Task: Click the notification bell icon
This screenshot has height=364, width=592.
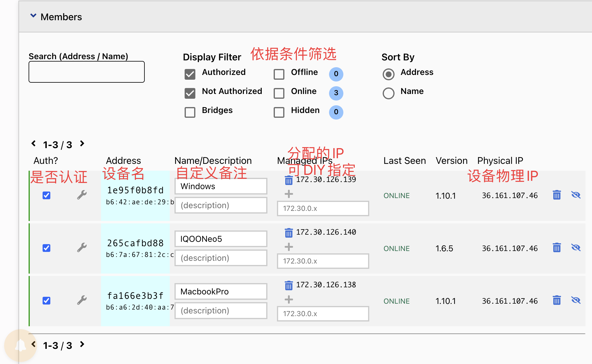Action: coord(21,346)
